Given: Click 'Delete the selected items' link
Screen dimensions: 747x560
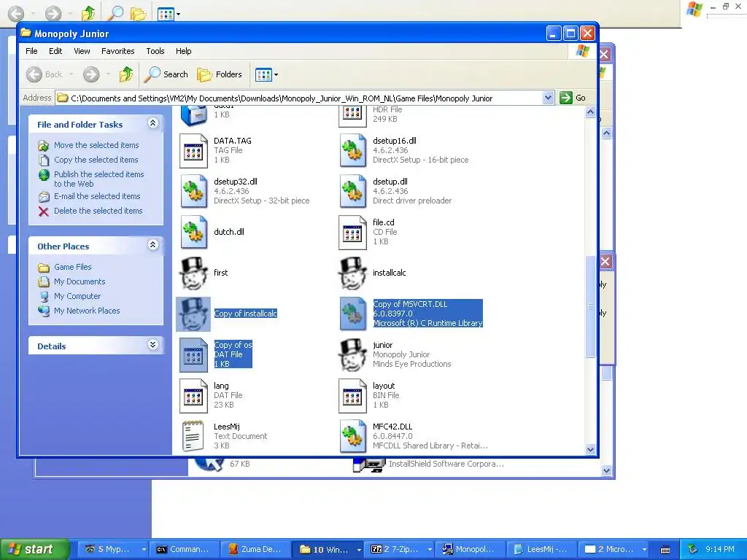Looking at the screenshot, I should tap(98, 211).
